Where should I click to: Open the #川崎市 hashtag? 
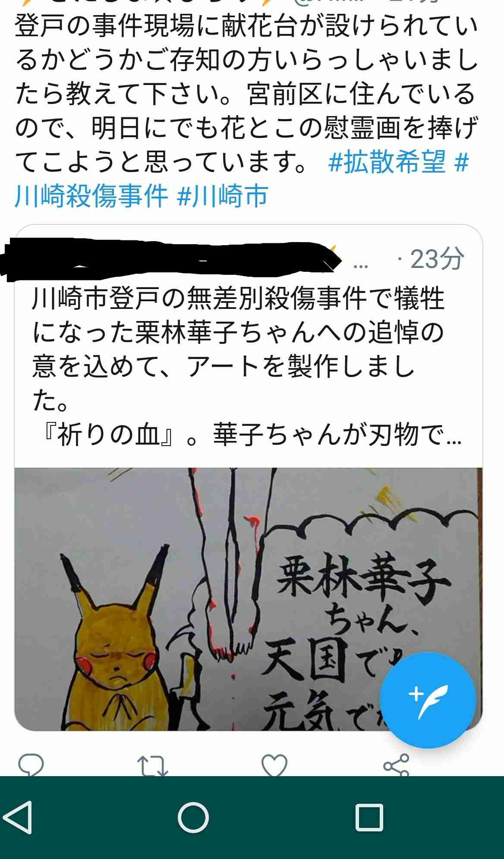(223, 196)
